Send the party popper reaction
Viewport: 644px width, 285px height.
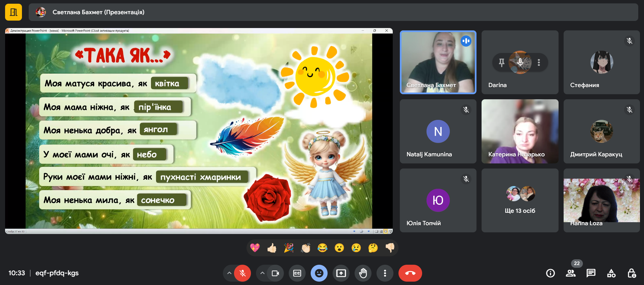(289, 248)
